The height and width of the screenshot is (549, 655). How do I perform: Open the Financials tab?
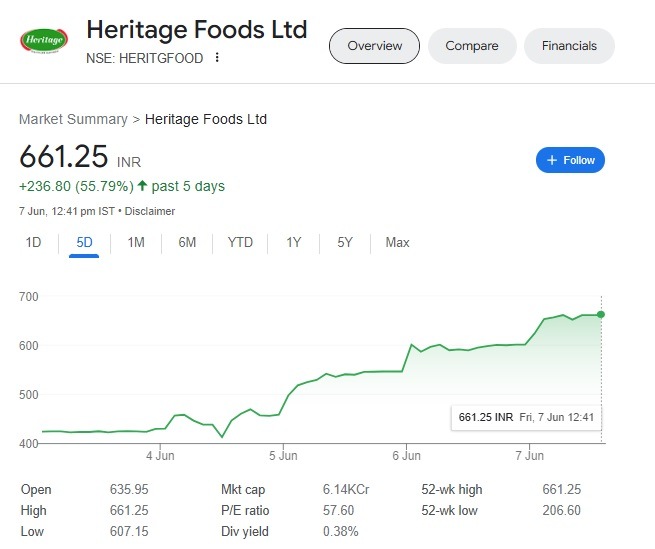pyautogui.click(x=569, y=46)
